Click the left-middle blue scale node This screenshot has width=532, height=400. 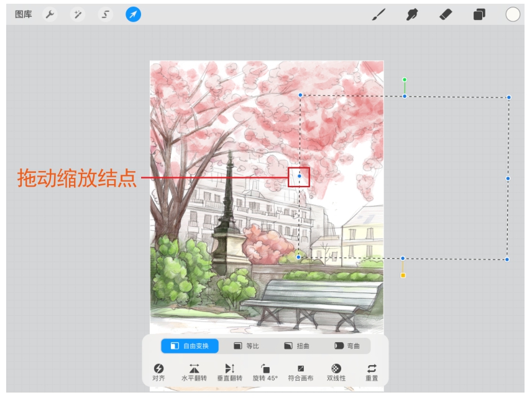coord(300,176)
